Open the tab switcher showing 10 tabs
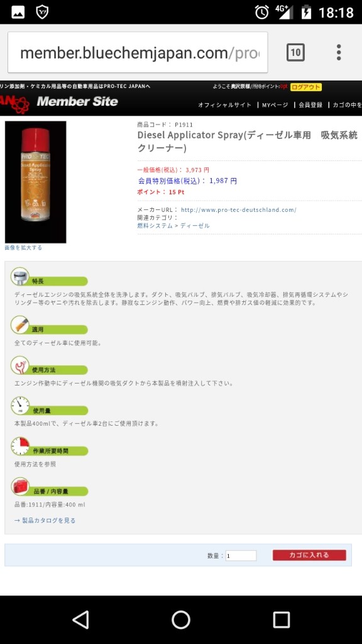 click(295, 53)
